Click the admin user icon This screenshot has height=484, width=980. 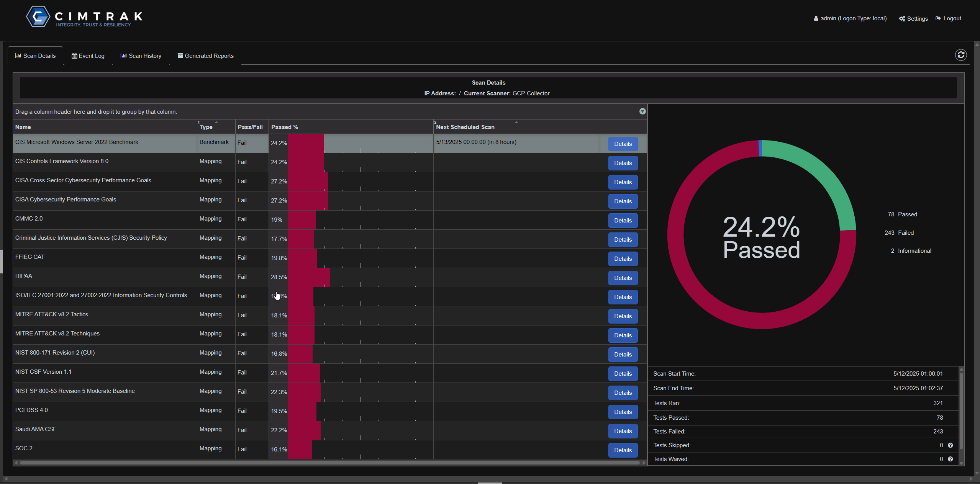816,18
